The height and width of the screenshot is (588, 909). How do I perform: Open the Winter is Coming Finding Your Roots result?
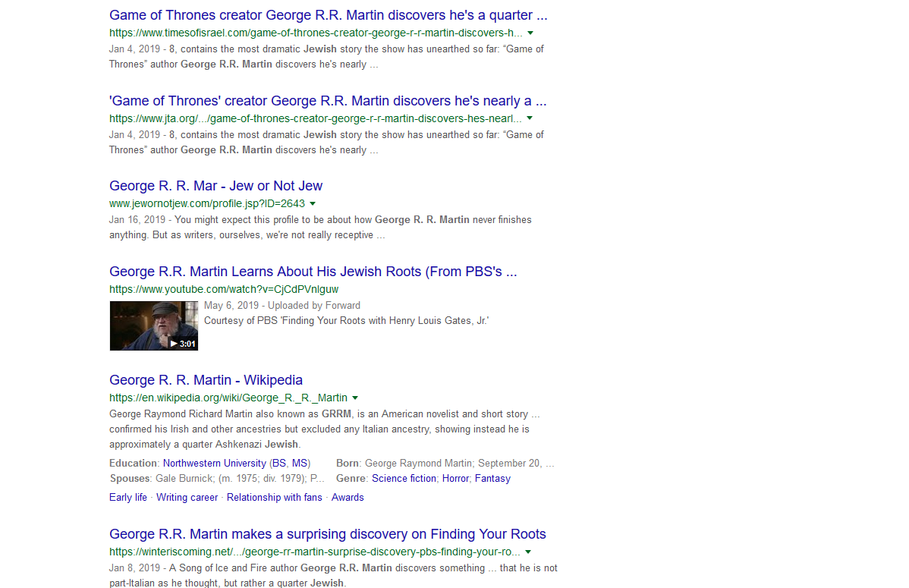pos(328,534)
